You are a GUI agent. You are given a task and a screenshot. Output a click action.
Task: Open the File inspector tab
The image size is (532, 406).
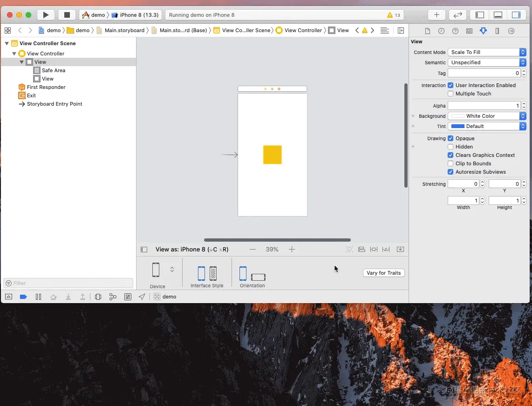428,31
